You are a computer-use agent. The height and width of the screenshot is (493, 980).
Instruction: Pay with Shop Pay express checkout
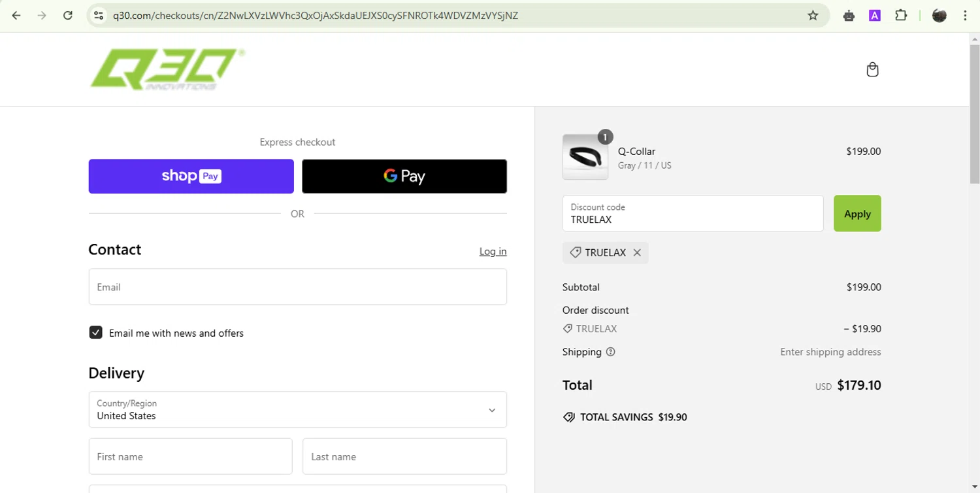191,176
